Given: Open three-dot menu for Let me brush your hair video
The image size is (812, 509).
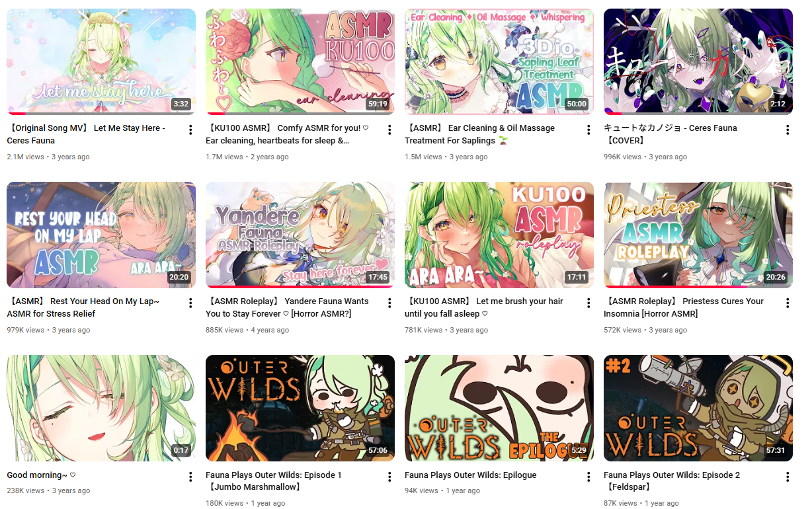Looking at the screenshot, I should pos(589,303).
